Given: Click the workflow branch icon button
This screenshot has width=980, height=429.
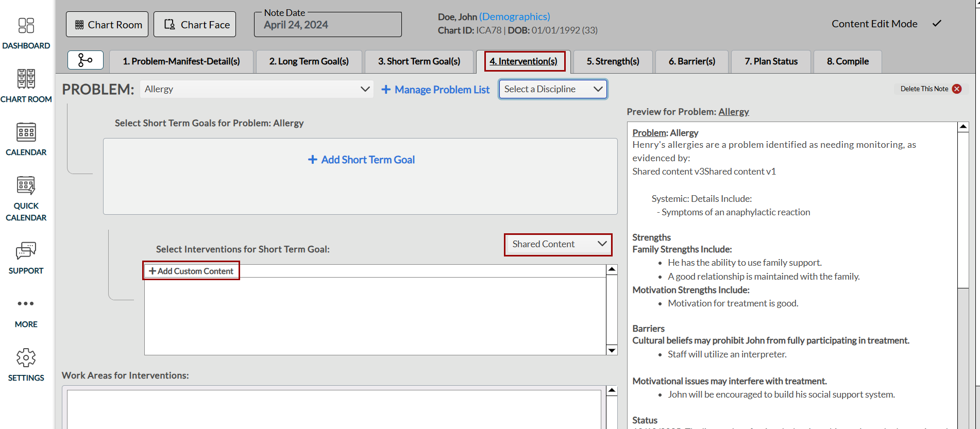Looking at the screenshot, I should tap(86, 60).
